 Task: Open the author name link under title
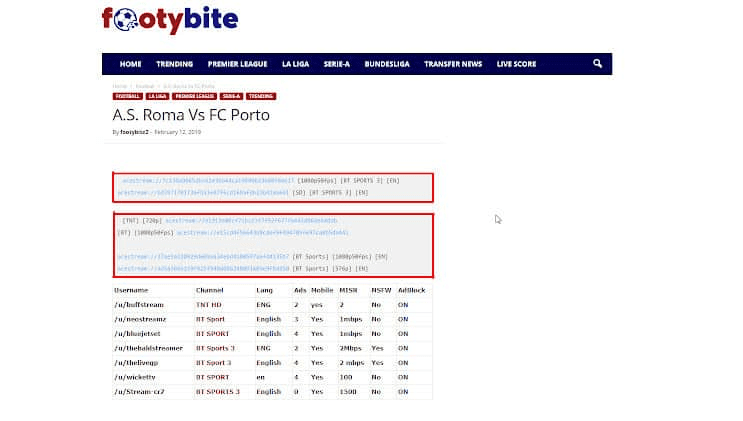134,132
